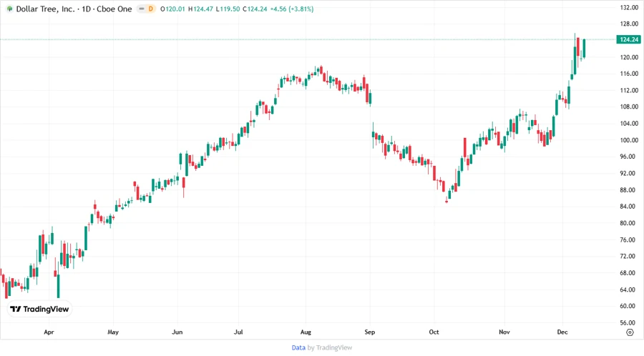This screenshot has height=356, width=644.
Task: Click the 88.00 price axis label
Action: click(x=629, y=190)
